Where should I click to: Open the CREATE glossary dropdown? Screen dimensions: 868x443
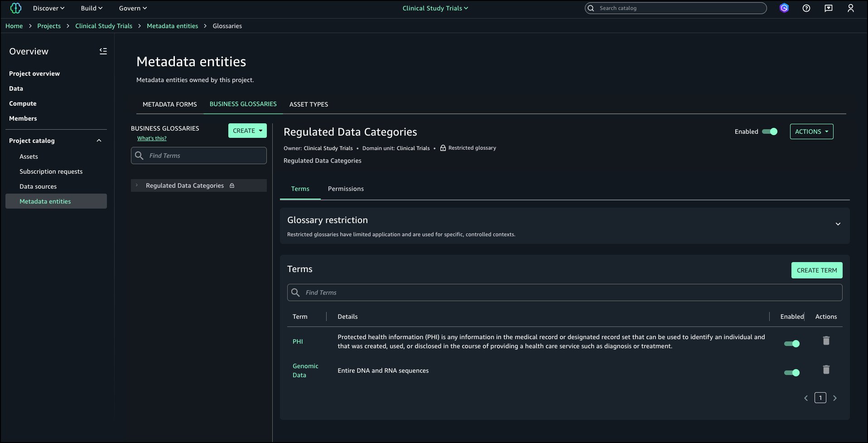(247, 131)
